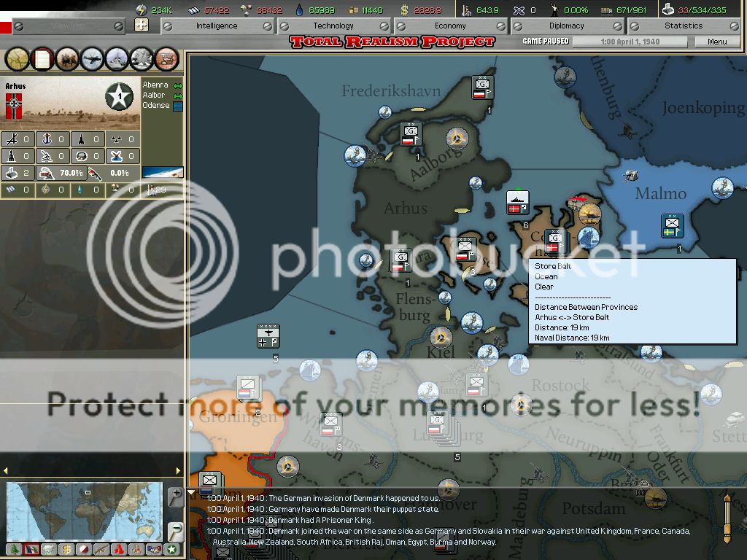Viewport: 747px width, 560px height.
Task: Open the Diplomacy screen tab
Action: (567, 26)
